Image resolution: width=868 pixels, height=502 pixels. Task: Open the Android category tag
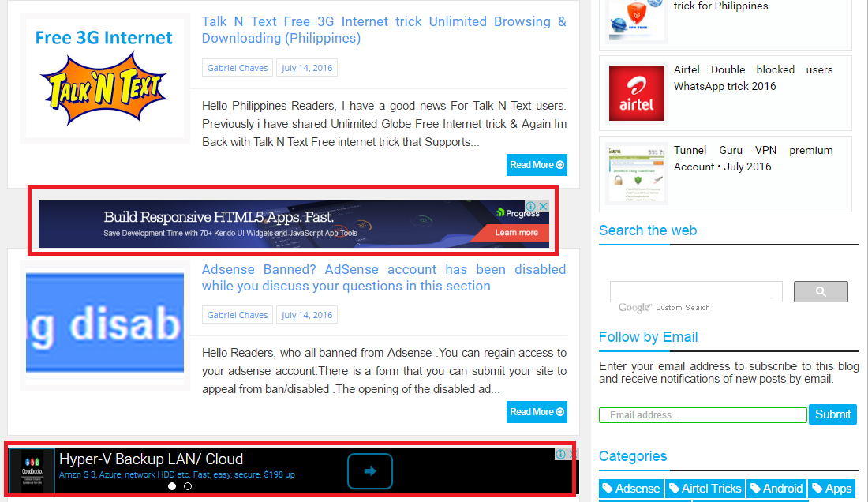click(x=776, y=489)
